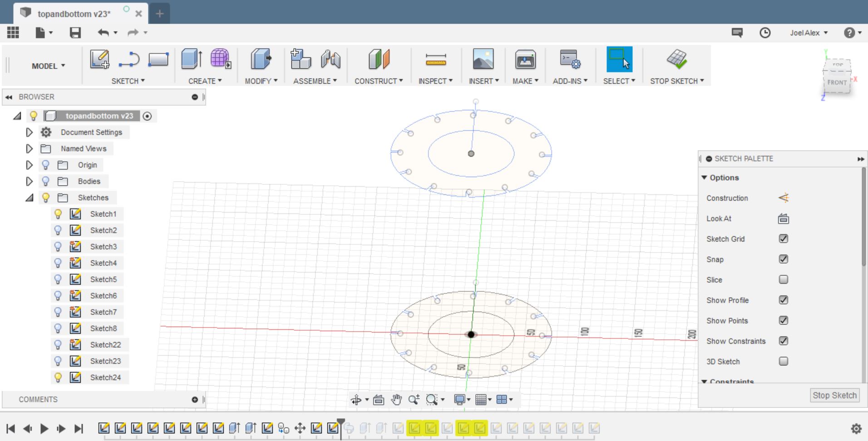868x441 pixels.
Task: Click the Construct plane icon
Action: 379,59
